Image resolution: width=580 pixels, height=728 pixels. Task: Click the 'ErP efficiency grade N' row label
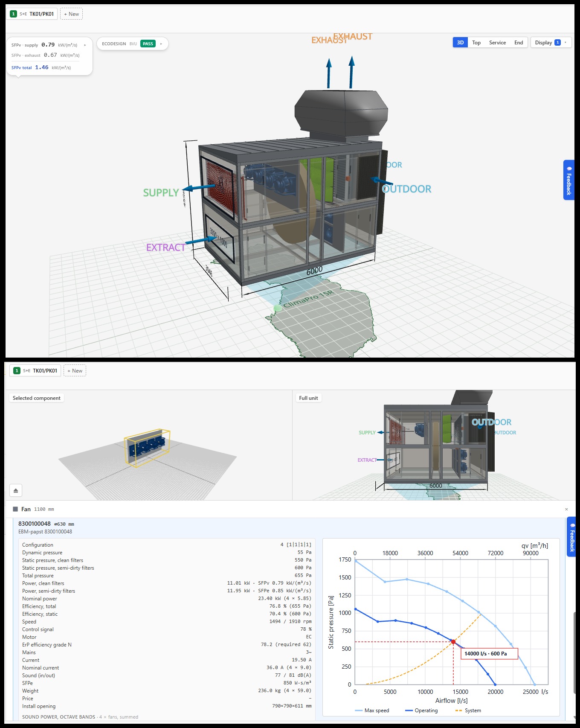click(x=47, y=645)
